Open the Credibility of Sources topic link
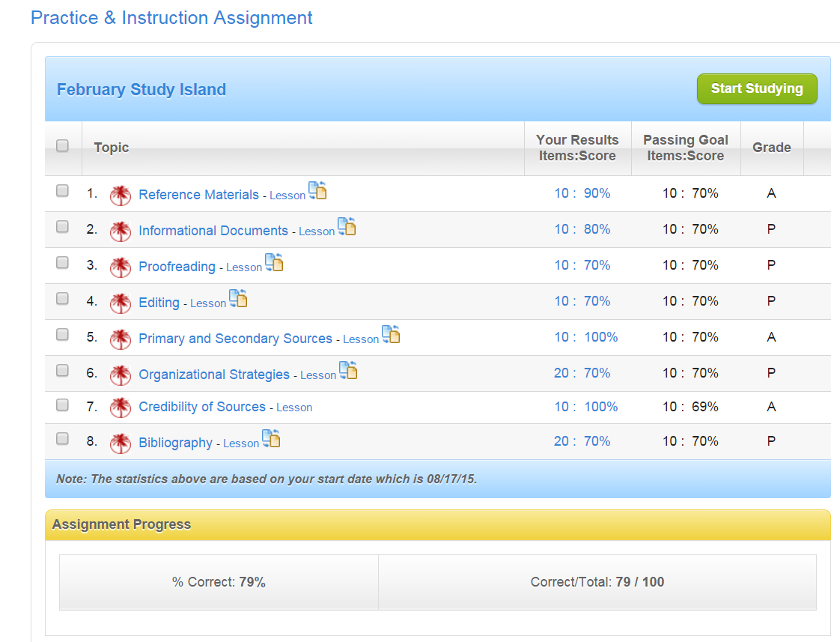This screenshot has width=840, height=642. tap(202, 407)
